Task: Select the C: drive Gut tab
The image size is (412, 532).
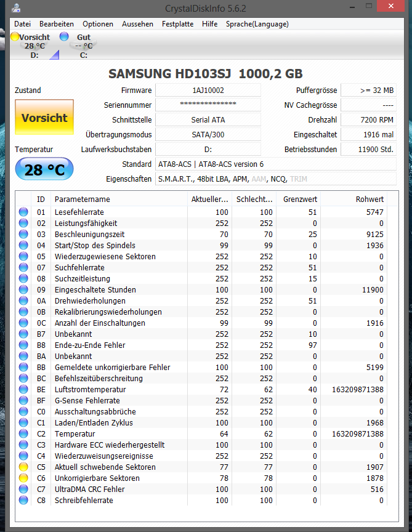Action: pyautogui.click(x=83, y=46)
